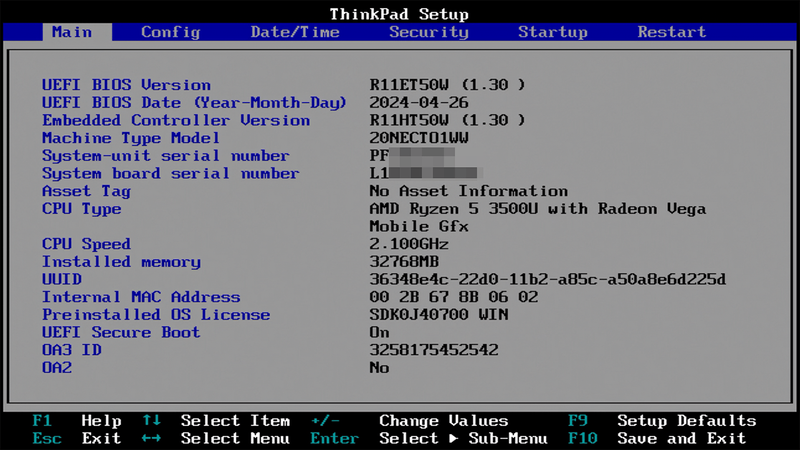Select System-unit serial number label

166,156
